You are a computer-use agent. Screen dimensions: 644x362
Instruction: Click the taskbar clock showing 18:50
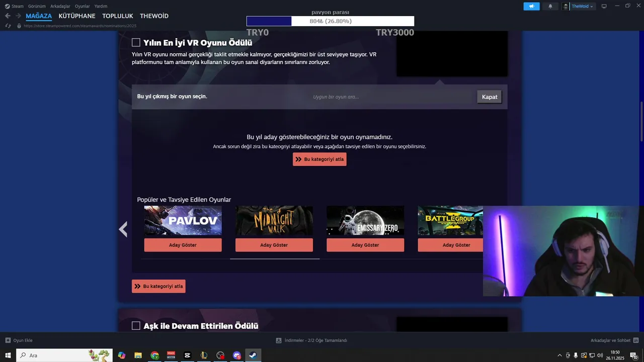(x=615, y=355)
